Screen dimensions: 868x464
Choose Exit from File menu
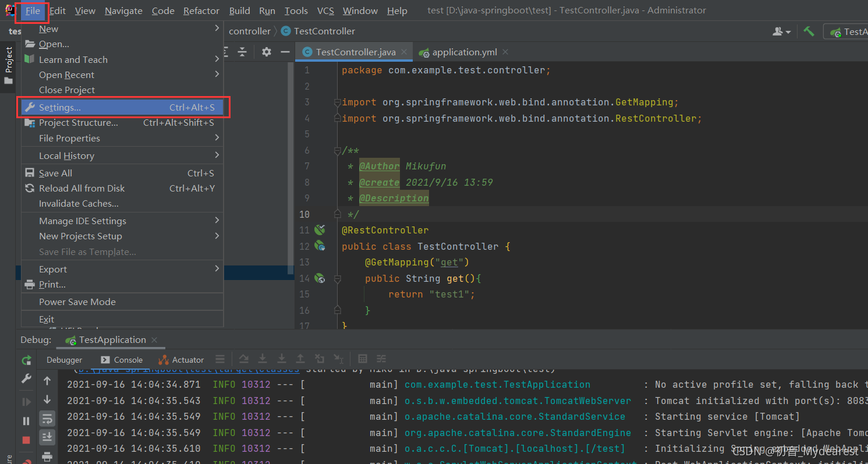122,320
